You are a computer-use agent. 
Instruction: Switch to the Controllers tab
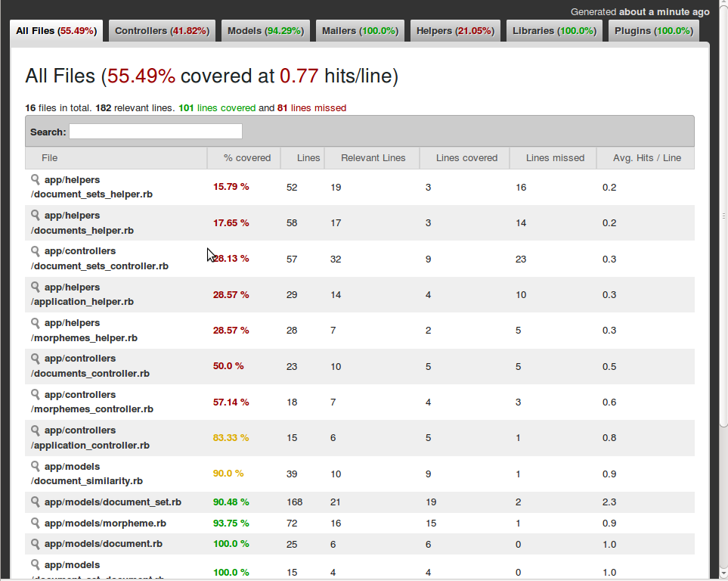[x=162, y=31]
